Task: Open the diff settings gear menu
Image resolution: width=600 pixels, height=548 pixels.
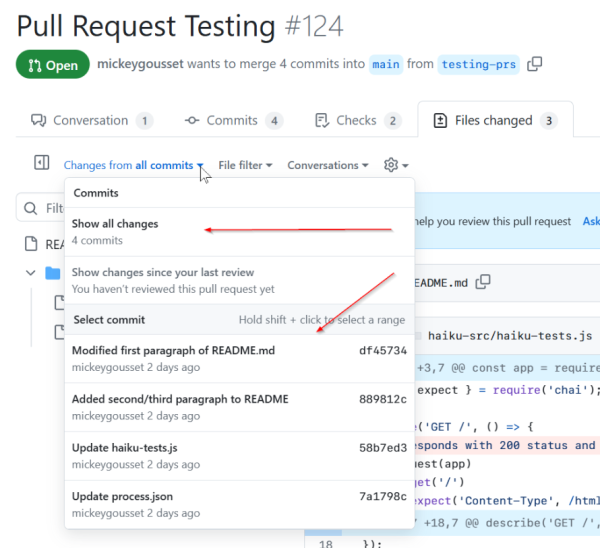Action: pyautogui.click(x=396, y=165)
